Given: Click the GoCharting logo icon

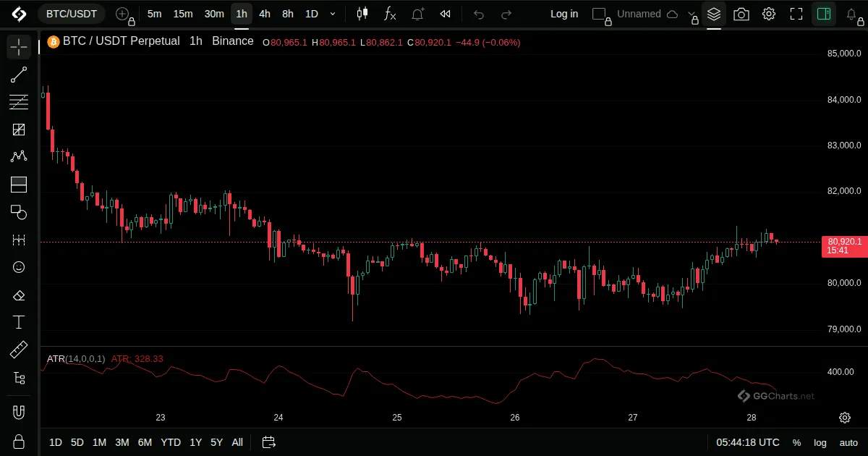Looking at the screenshot, I should pyautogui.click(x=19, y=14).
